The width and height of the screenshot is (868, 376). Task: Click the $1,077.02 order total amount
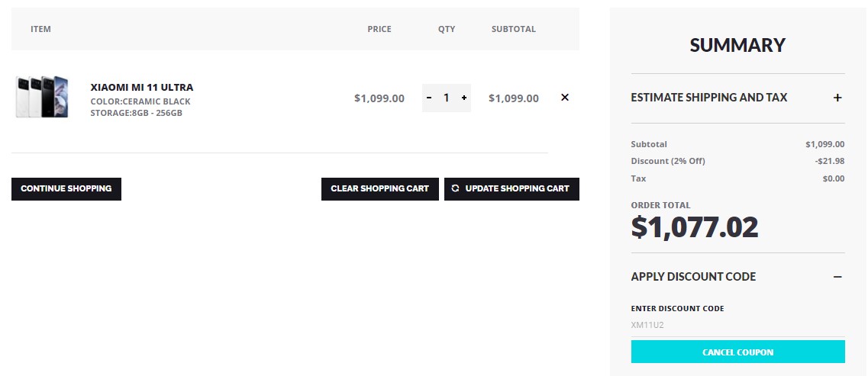695,227
